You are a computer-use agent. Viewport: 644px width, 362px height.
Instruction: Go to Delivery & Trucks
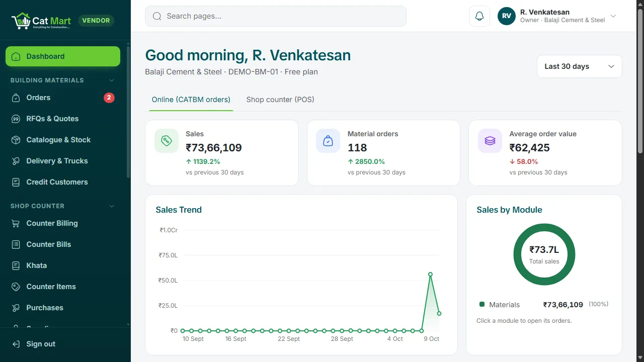click(63, 161)
